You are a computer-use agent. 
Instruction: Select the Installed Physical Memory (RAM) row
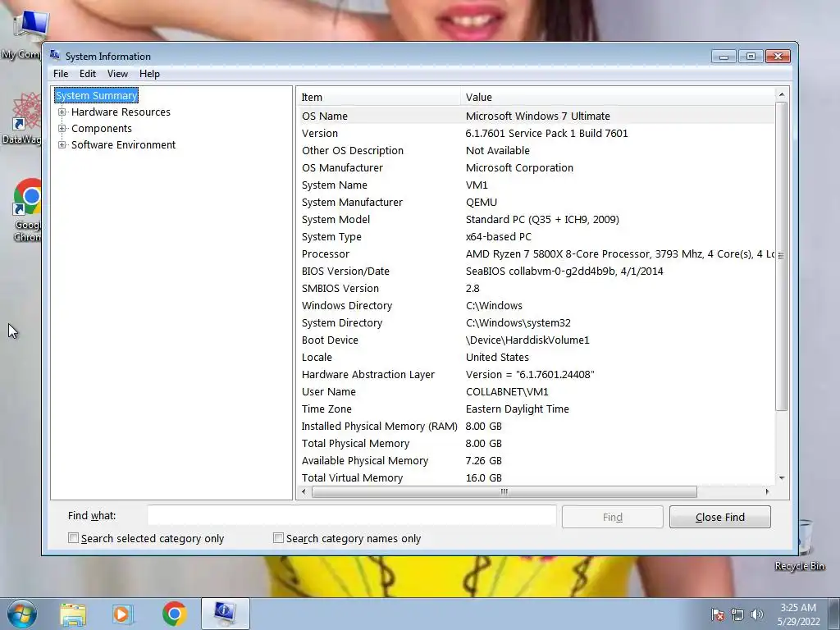[x=536, y=426]
